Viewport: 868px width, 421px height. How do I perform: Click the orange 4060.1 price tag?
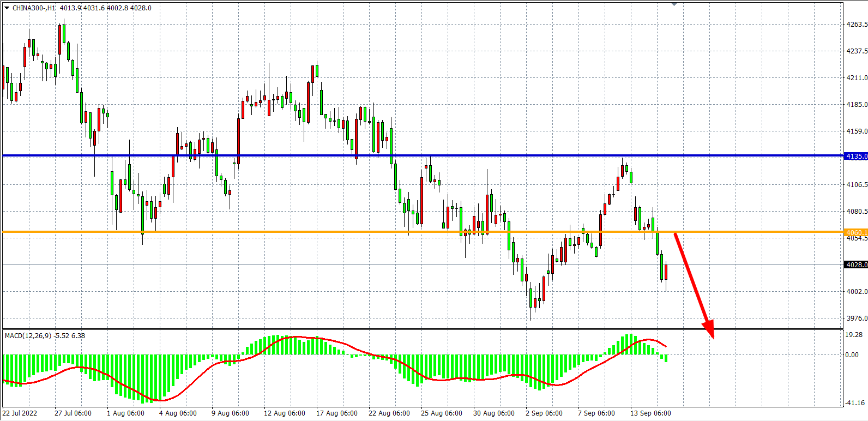coord(855,233)
